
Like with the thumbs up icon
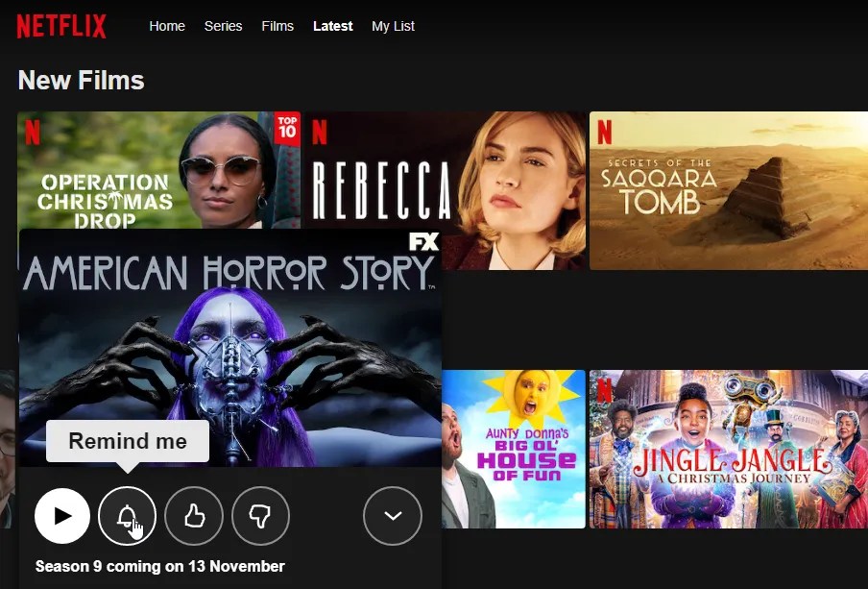coord(194,516)
